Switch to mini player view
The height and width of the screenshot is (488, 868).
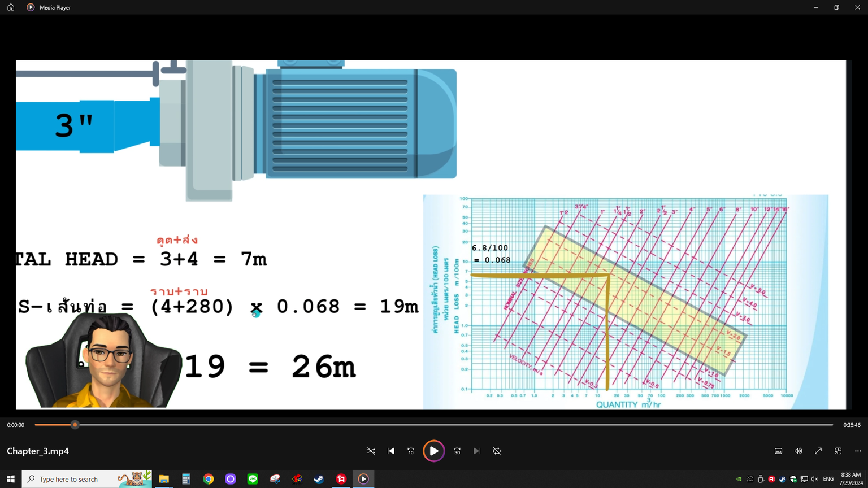(x=838, y=451)
